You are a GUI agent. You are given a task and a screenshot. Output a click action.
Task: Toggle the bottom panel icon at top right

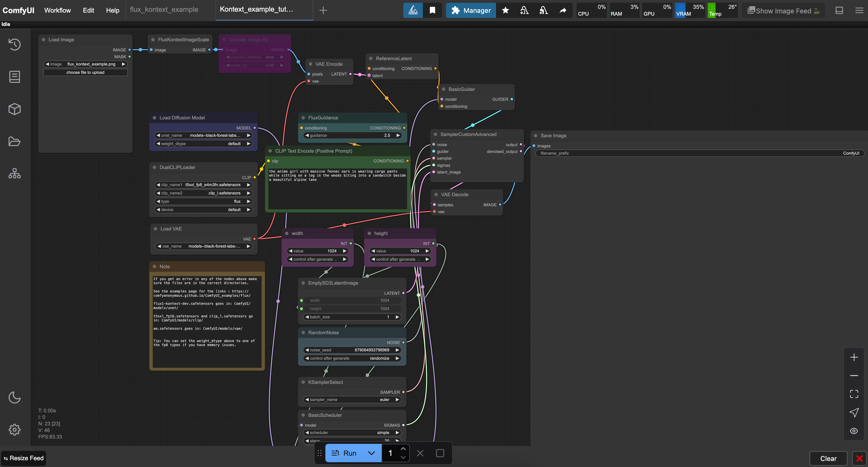coord(839,10)
